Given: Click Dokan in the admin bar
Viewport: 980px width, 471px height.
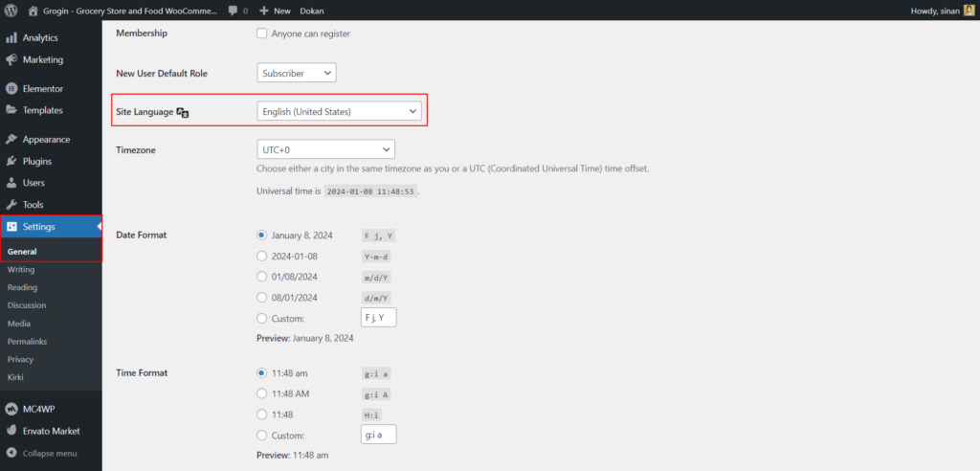Looking at the screenshot, I should [x=312, y=11].
